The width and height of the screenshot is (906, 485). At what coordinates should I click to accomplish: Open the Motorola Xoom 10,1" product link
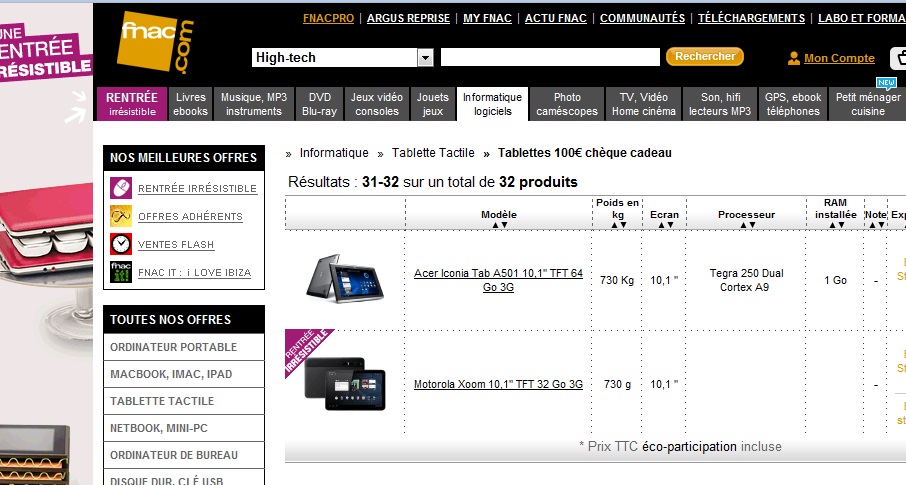498,384
